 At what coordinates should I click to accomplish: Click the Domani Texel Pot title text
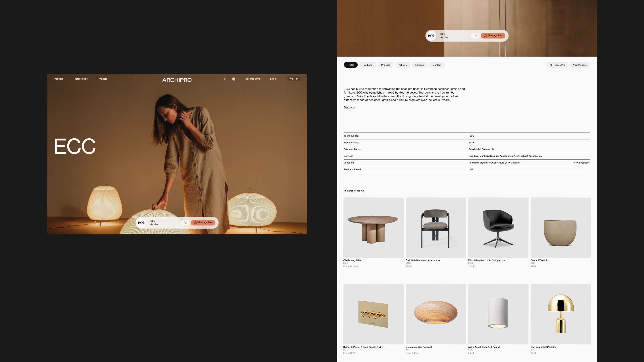[540, 260]
